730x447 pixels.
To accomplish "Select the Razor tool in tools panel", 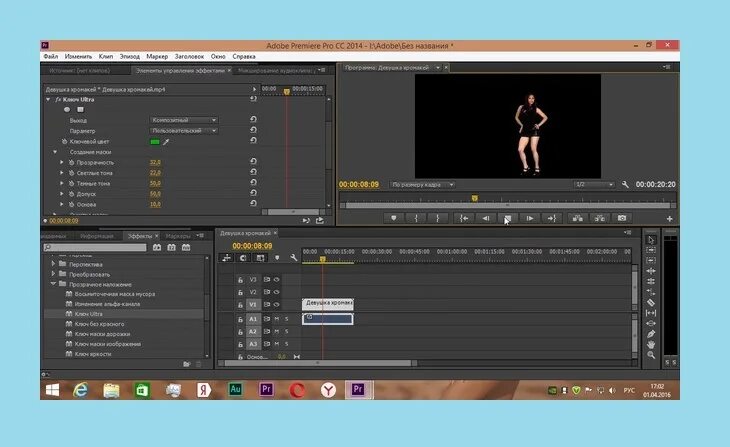I will coord(651,303).
